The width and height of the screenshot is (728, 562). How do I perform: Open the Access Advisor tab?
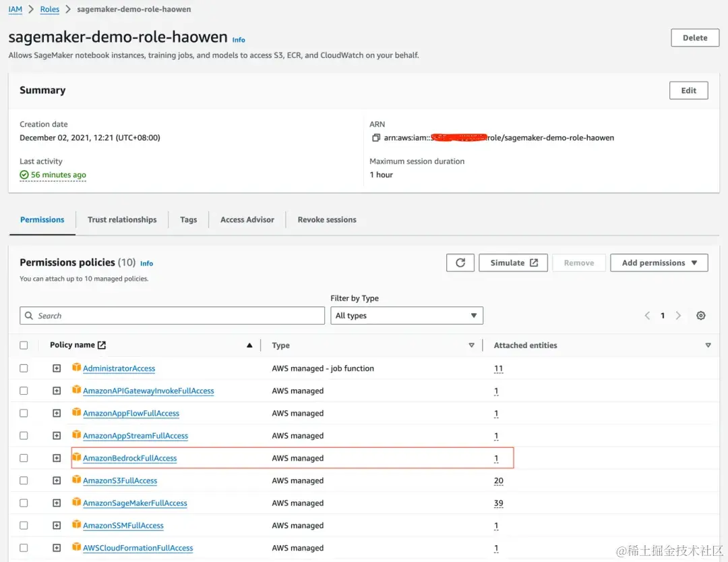pyautogui.click(x=247, y=219)
